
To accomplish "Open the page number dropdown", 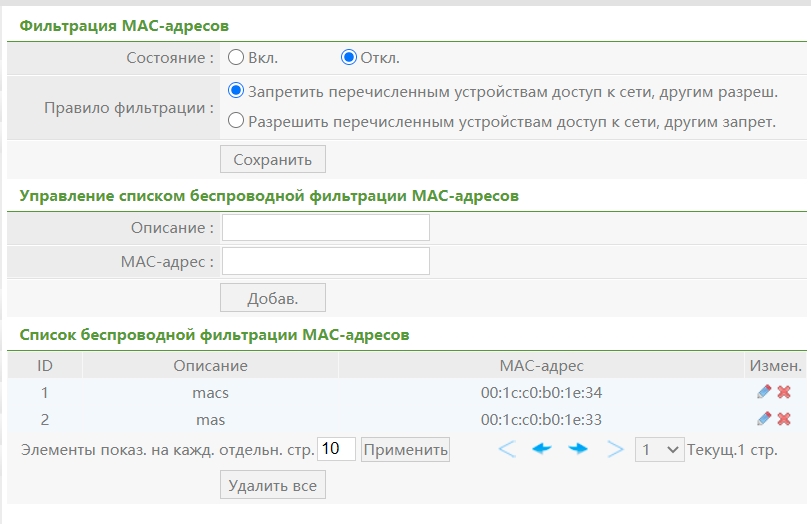I will click(x=659, y=450).
